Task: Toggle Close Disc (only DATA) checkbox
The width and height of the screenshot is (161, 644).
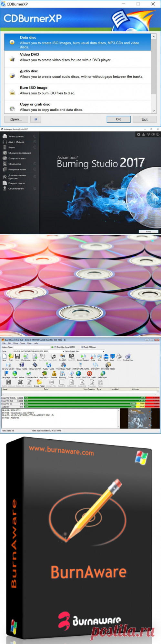Action: point(55,347)
